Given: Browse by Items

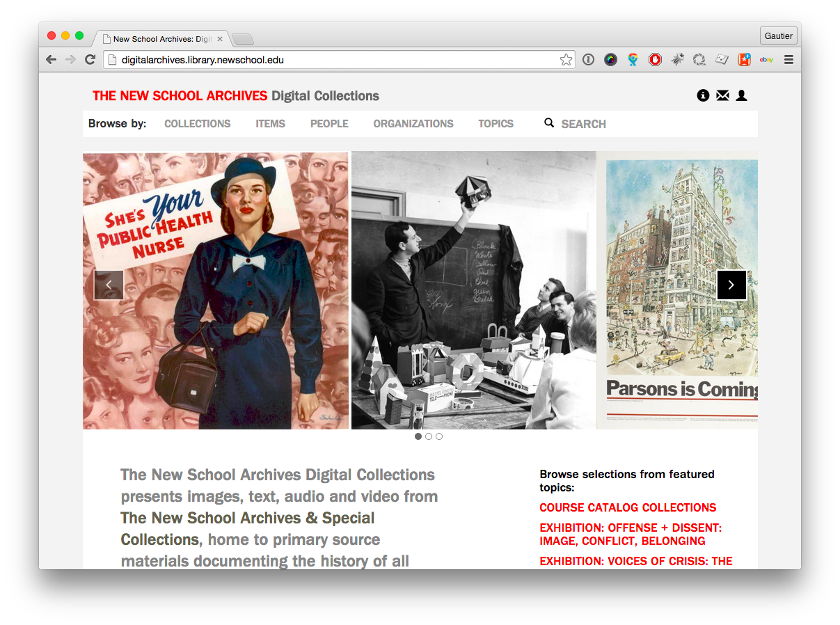Looking at the screenshot, I should point(270,124).
